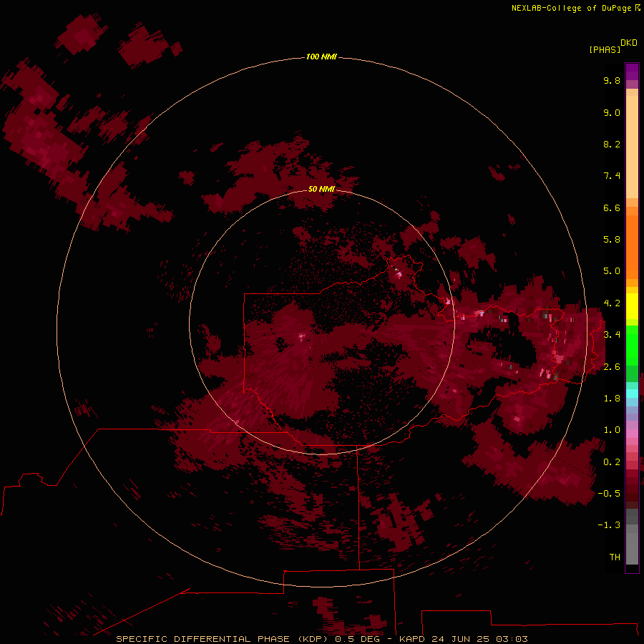Select the 7.4 scale value

click(612, 176)
